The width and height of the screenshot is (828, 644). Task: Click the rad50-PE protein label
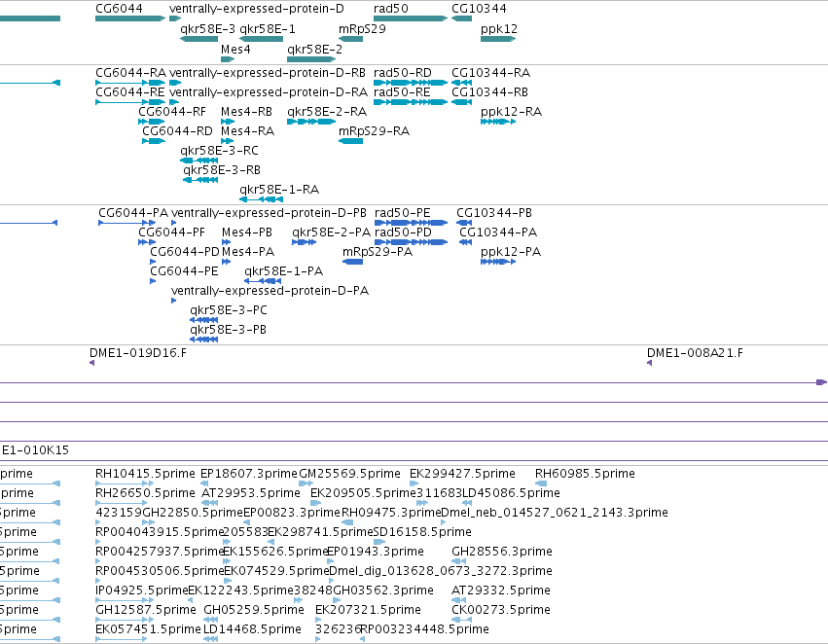tap(403, 213)
